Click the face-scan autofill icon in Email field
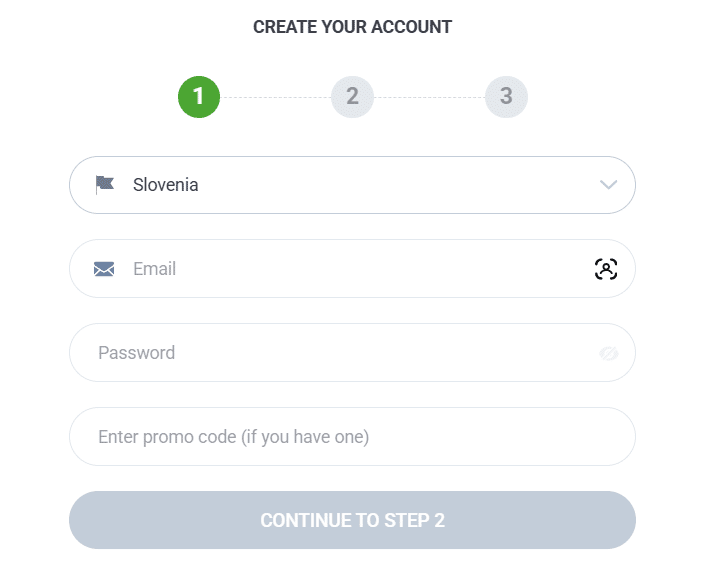This screenshot has height=575, width=713. pyautogui.click(x=606, y=269)
